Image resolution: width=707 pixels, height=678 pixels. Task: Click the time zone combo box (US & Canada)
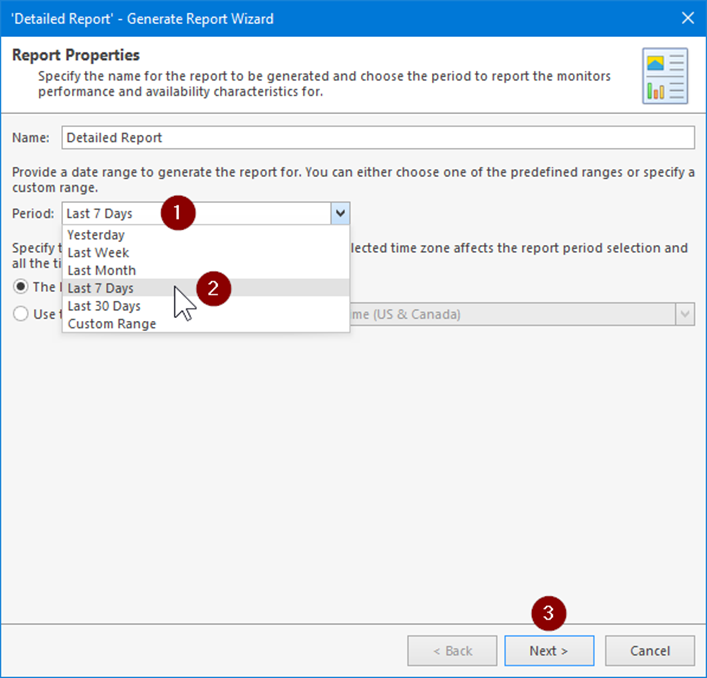tap(522, 314)
